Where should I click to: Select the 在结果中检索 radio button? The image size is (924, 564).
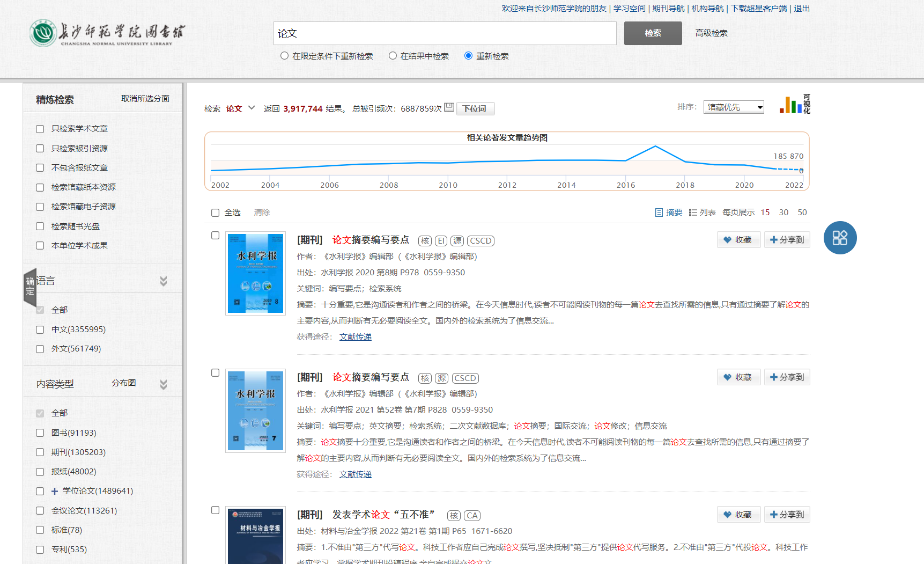click(393, 56)
